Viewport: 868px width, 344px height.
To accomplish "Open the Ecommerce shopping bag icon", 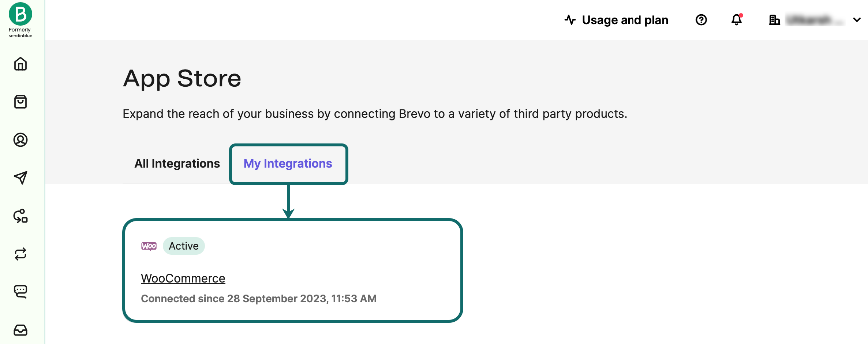I will (x=21, y=102).
